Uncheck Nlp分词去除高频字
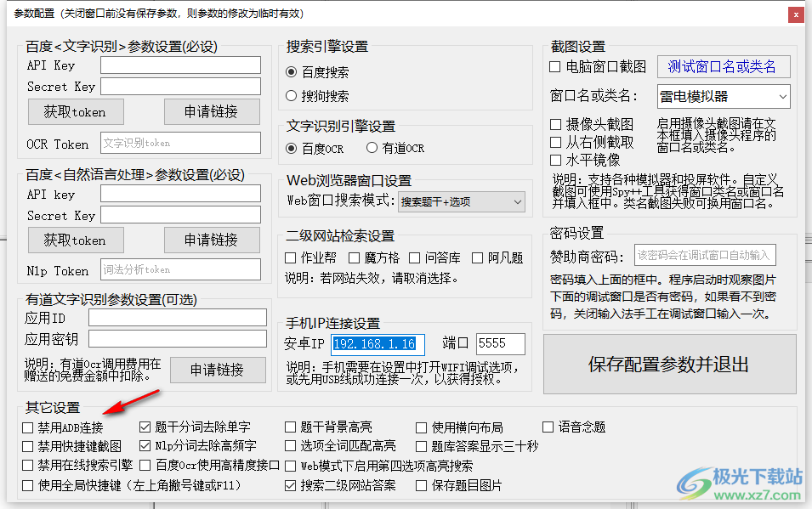 [145, 446]
